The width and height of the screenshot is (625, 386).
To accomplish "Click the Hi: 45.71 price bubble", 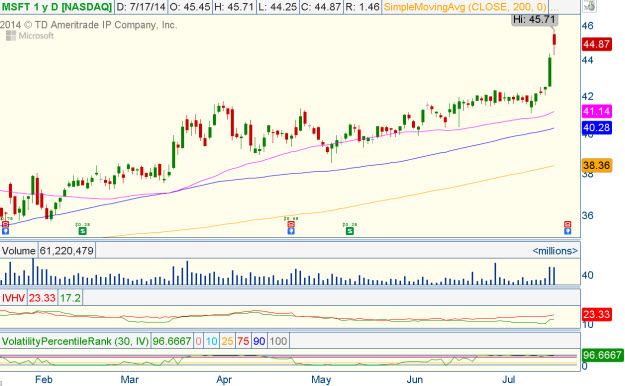I will tap(534, 19).
